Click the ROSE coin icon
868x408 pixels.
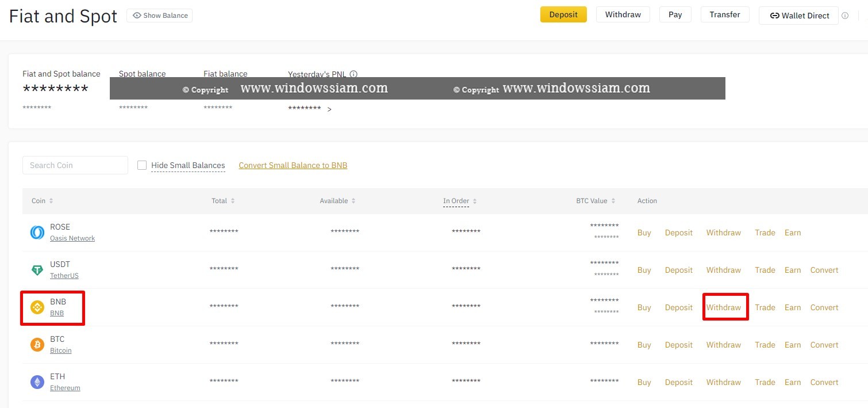point(37,232)
